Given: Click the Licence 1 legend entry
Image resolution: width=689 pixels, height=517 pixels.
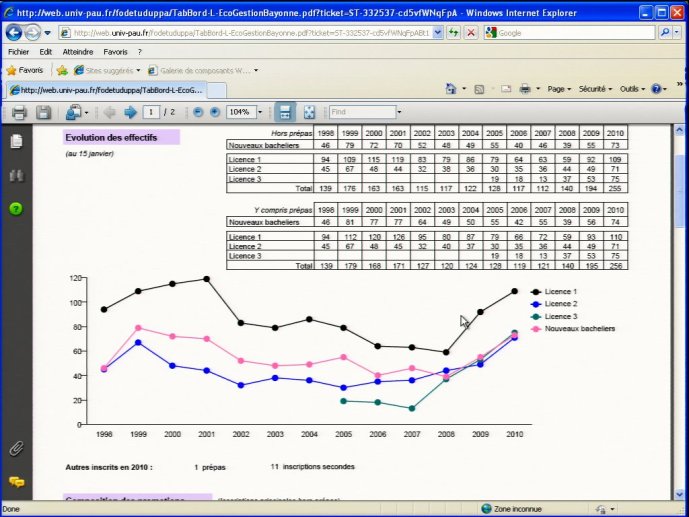Looking at the screenshot, I should 554,292.
